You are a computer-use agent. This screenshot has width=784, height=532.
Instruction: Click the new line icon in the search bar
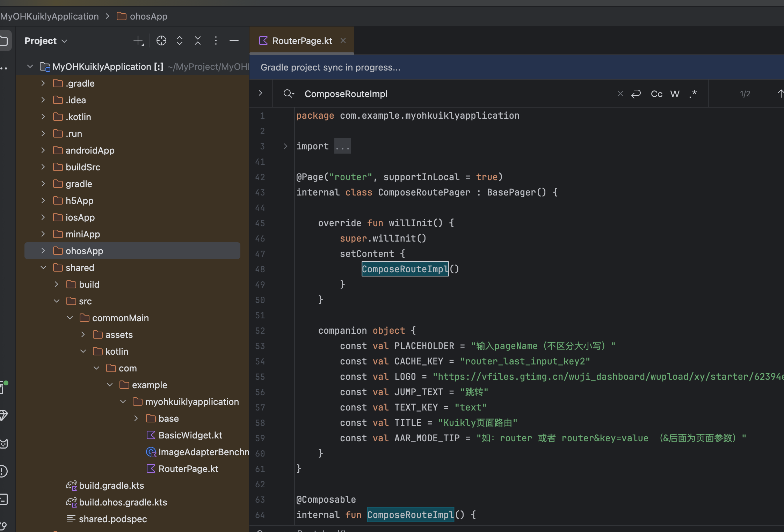click(636, 94)
